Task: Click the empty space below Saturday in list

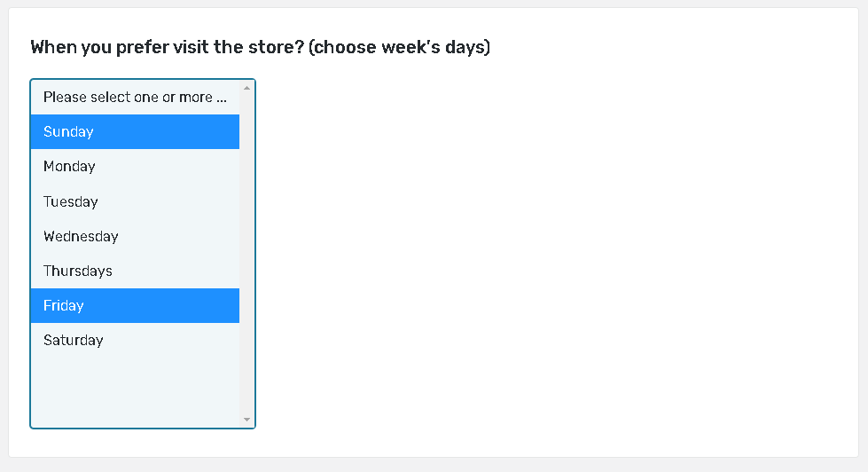Action: point(135,390)
